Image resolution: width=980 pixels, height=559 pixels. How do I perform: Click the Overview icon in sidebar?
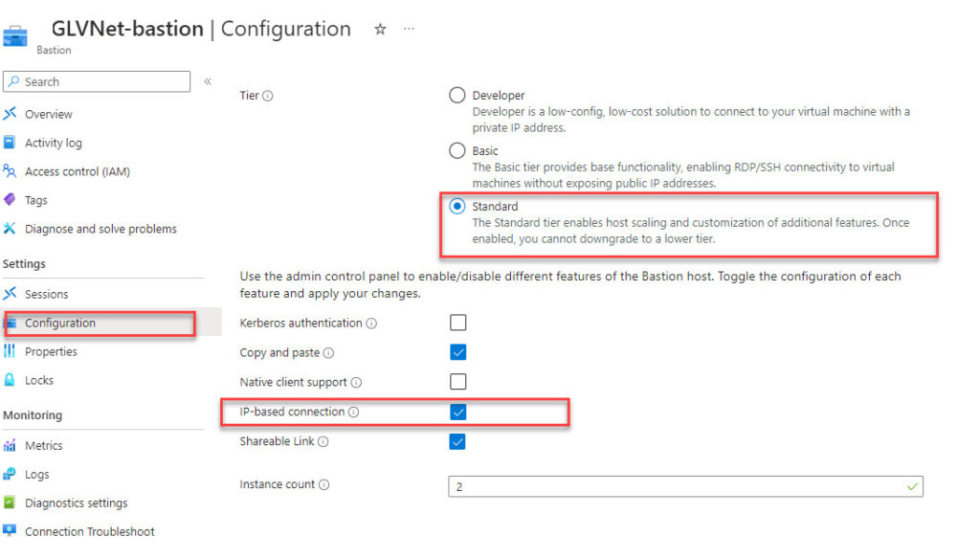[10, 114]
